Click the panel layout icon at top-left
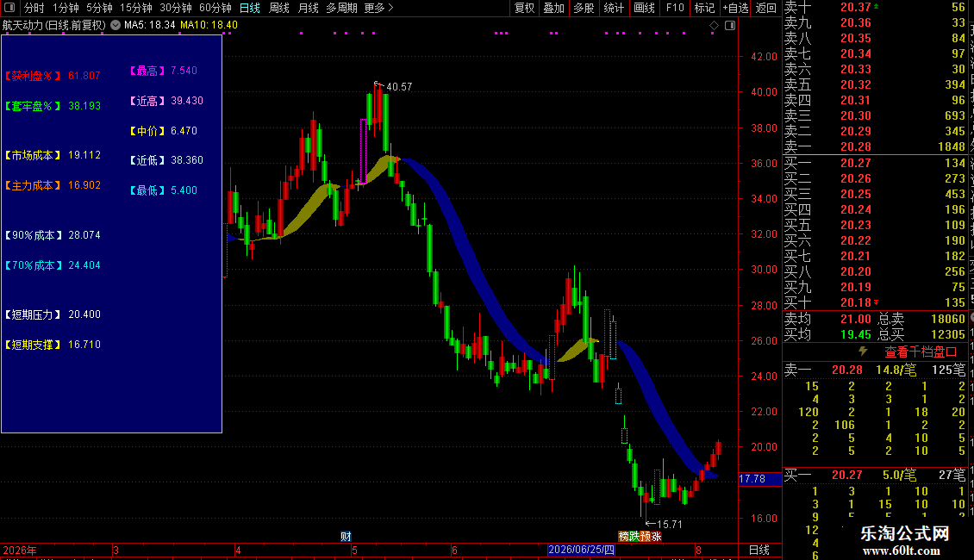Viewport: 974px width, 560px height. point(9,8)
